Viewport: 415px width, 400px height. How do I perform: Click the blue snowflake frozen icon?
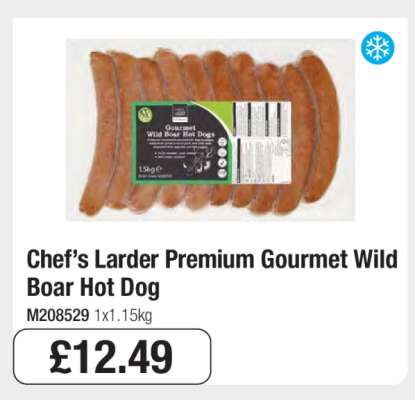click(379, 47)
